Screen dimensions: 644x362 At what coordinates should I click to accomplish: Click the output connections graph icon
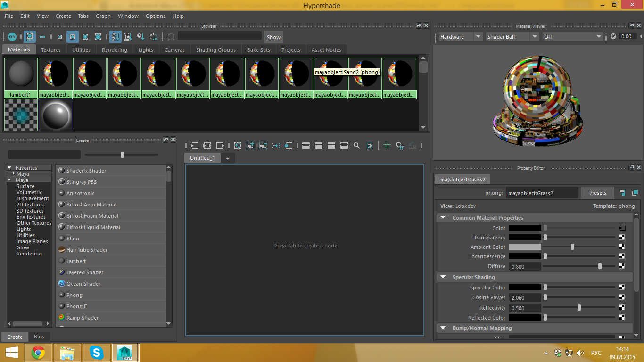(x=220, y=146)
